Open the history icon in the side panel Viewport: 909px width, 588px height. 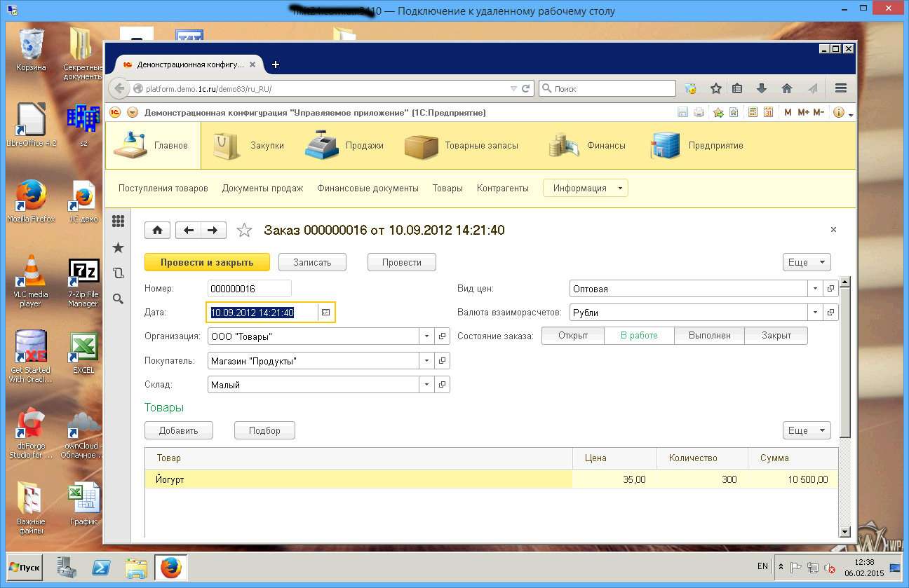click(118, 273)
